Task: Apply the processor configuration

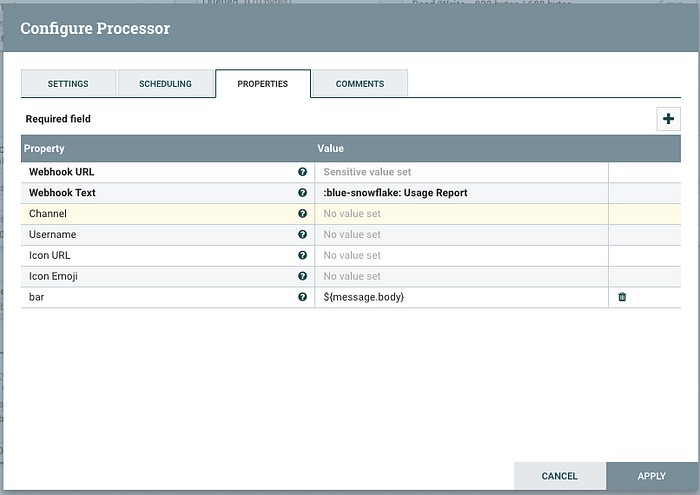Action: point(651,476)
